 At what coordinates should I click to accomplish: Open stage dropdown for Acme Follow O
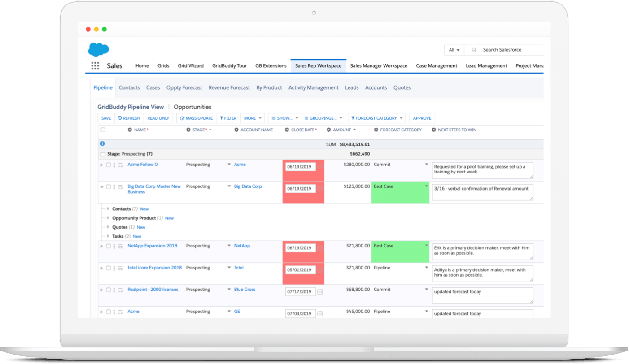229,165
